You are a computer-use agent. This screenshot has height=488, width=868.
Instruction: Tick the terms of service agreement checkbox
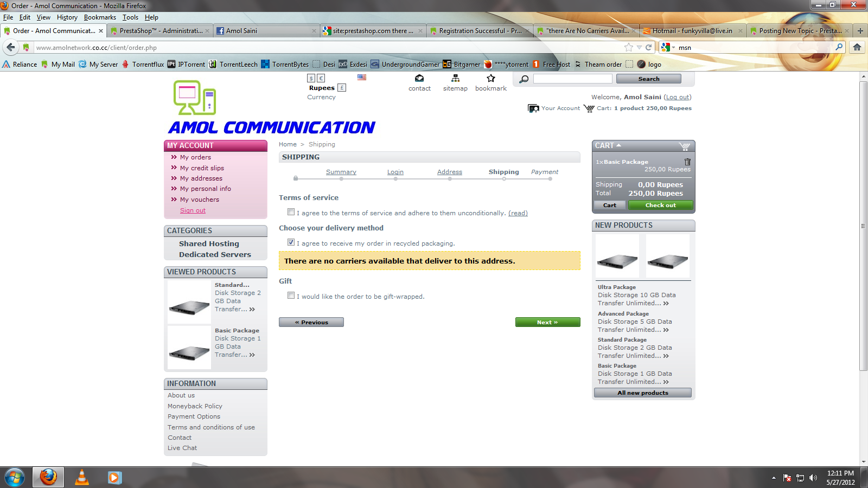[x=291, y=212]
